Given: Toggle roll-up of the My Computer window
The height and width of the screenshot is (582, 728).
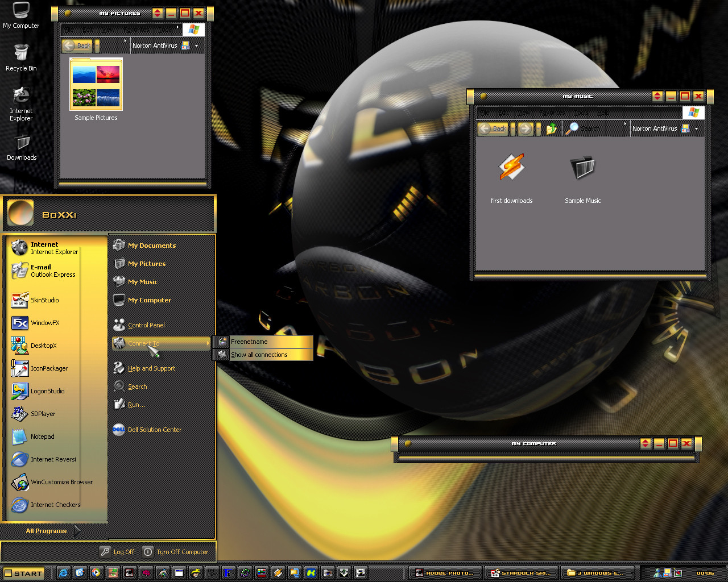Looking at the screenshot, I should [646, 443].
